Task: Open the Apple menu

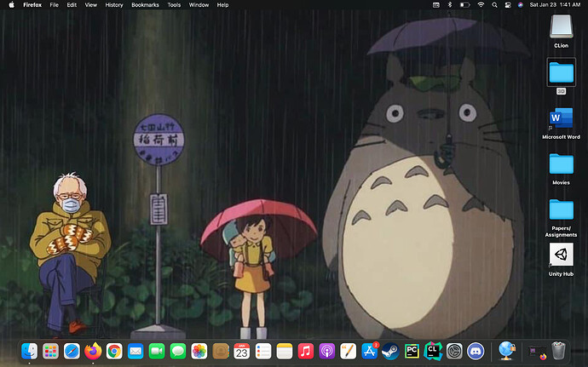Action: click(x=11, y=5)
